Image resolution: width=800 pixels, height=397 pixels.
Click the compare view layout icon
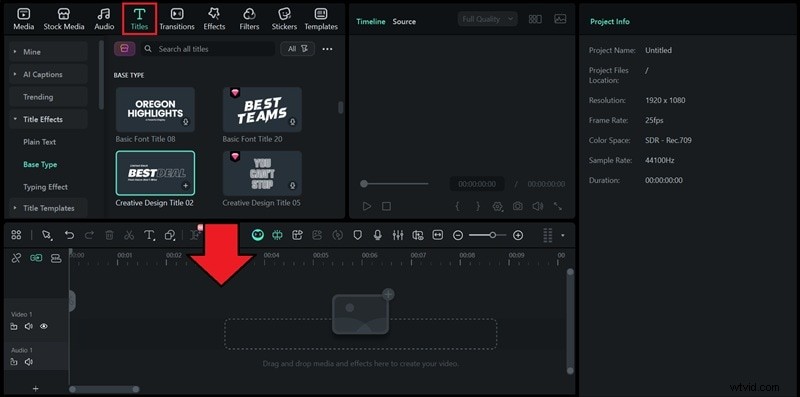[x=535, y=19]
